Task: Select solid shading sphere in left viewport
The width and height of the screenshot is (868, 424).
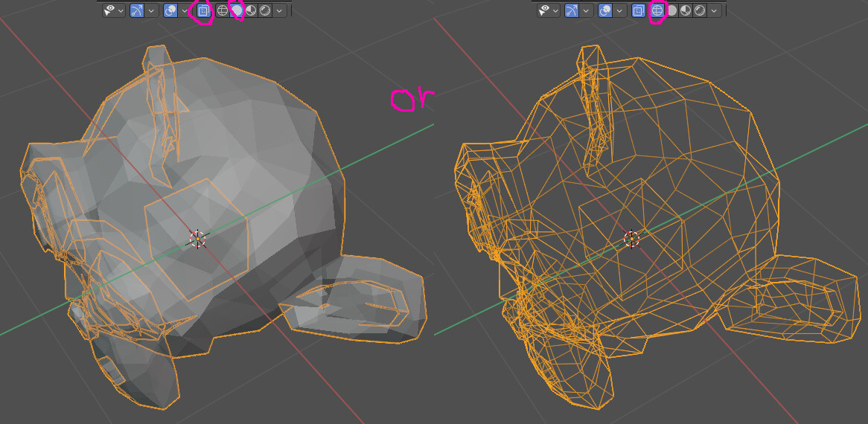Action: point(237,10)
